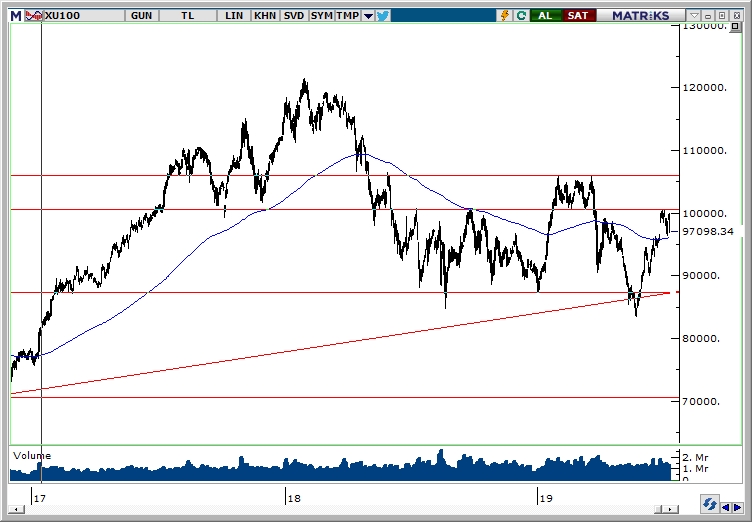
Task: Click the lightning bolt icon
Action: coord(505,16)
